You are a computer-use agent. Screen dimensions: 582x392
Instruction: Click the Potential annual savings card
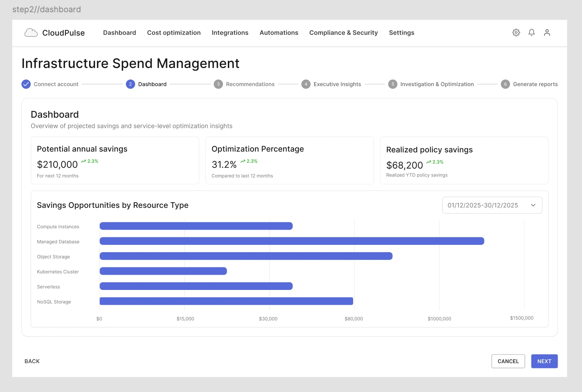click(115, 160)
